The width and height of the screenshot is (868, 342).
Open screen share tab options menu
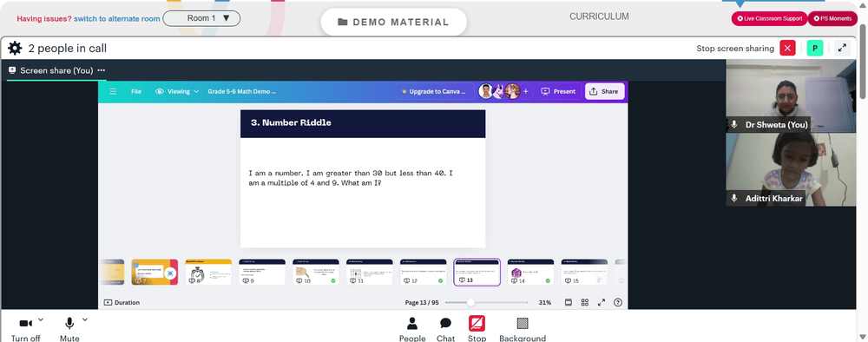[x=102, y=70]
